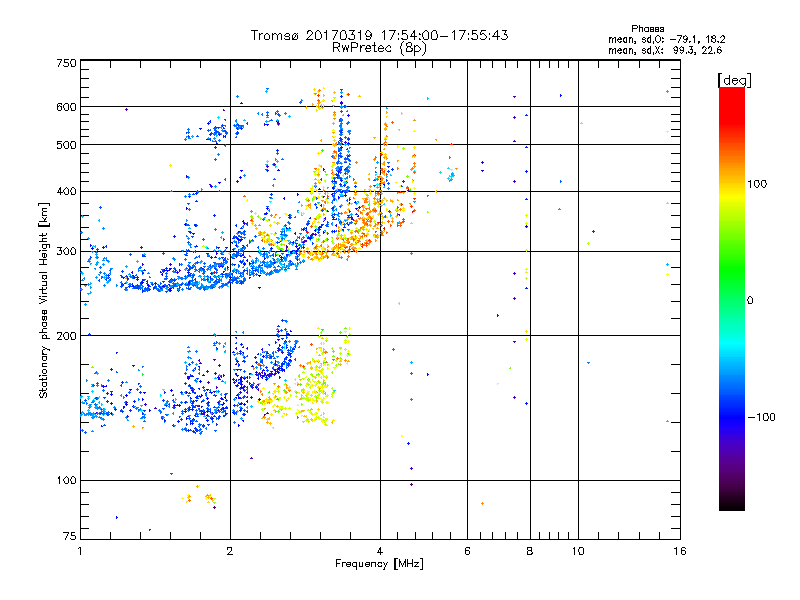Click the x-axis tick label '16'
The image size is (800, 600).
point(680,551)
